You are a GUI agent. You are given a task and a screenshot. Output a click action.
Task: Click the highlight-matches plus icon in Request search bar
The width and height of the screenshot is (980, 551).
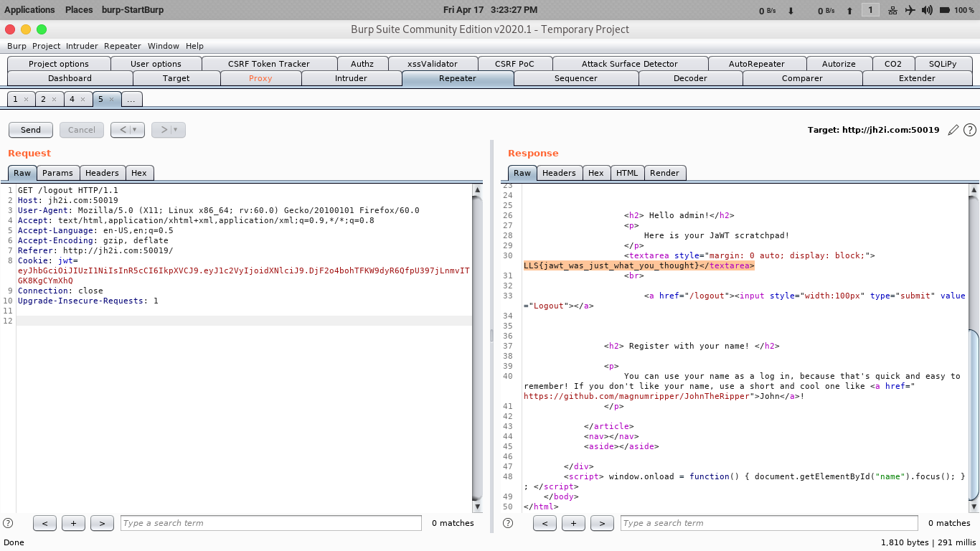point(73,523)
